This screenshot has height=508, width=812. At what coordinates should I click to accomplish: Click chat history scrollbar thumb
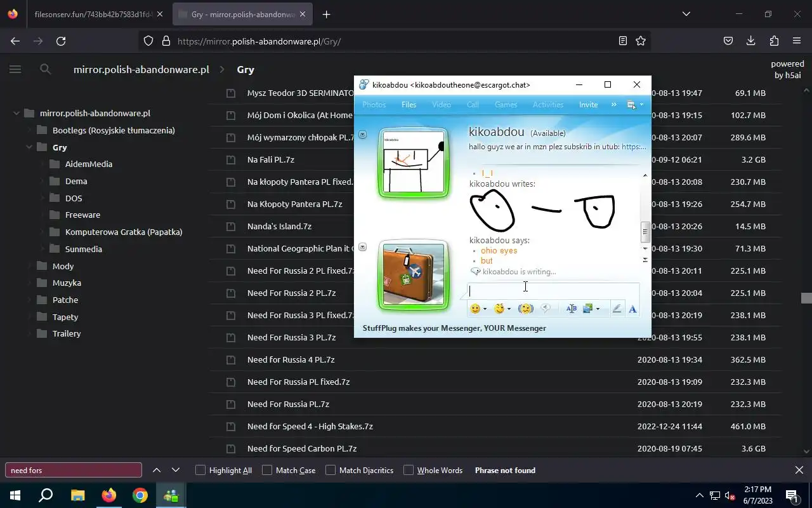coord(645,232)
